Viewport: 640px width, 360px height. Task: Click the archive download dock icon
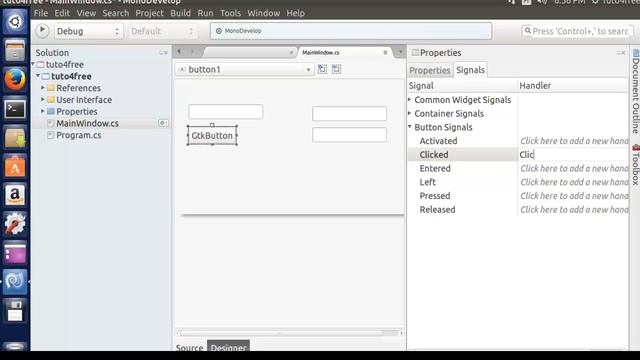pyautogui.click(x=15, y=138)
